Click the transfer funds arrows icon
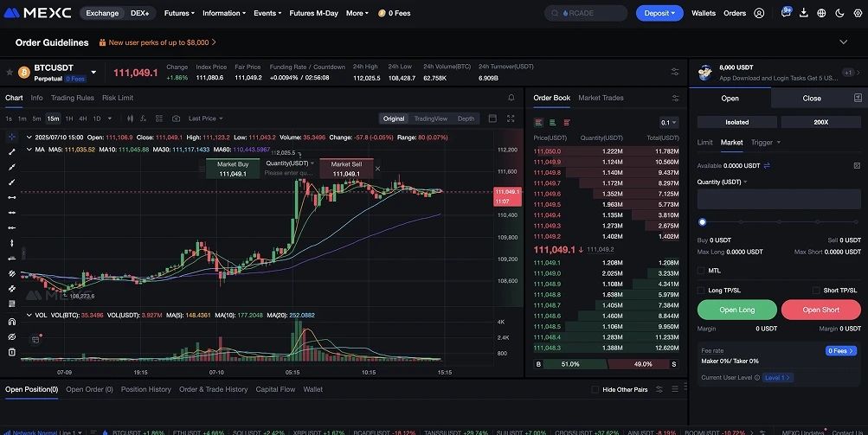 click(x=766, y=165)
